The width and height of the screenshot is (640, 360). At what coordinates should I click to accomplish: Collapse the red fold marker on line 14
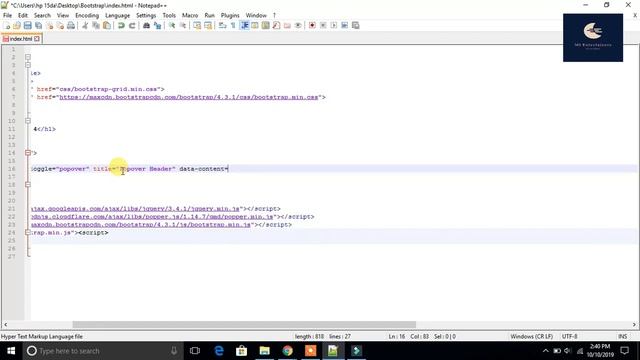click(x=28, y=153)
